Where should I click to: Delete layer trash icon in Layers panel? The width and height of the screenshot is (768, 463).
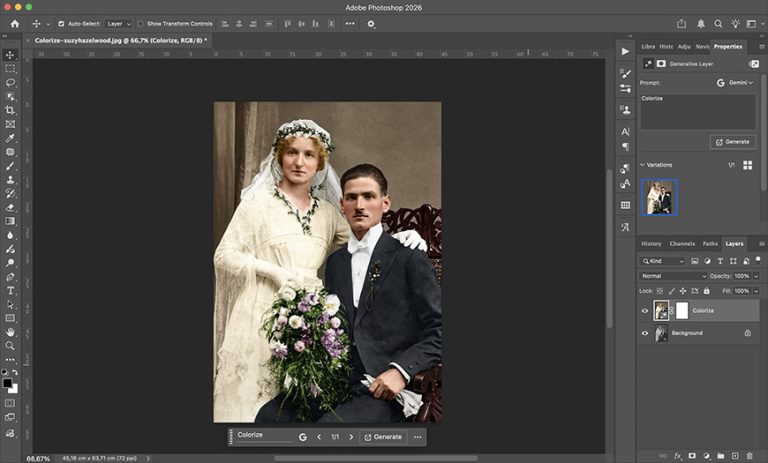pyautogui.click(x=749, y=456)
